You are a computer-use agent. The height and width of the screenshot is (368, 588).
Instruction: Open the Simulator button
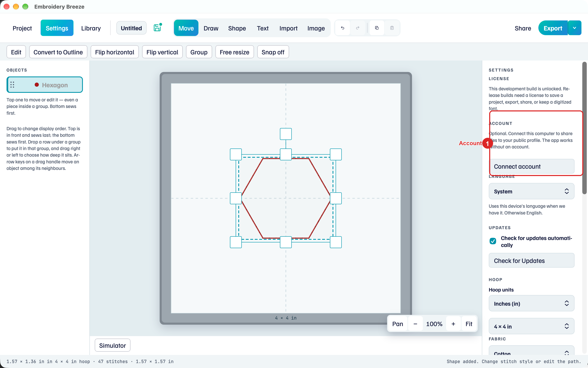click(112, 345)
